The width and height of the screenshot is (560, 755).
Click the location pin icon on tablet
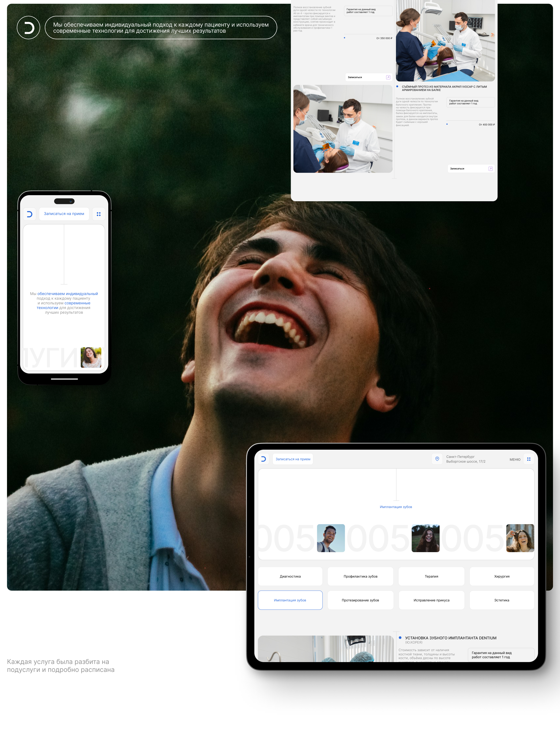pos(437,459)
